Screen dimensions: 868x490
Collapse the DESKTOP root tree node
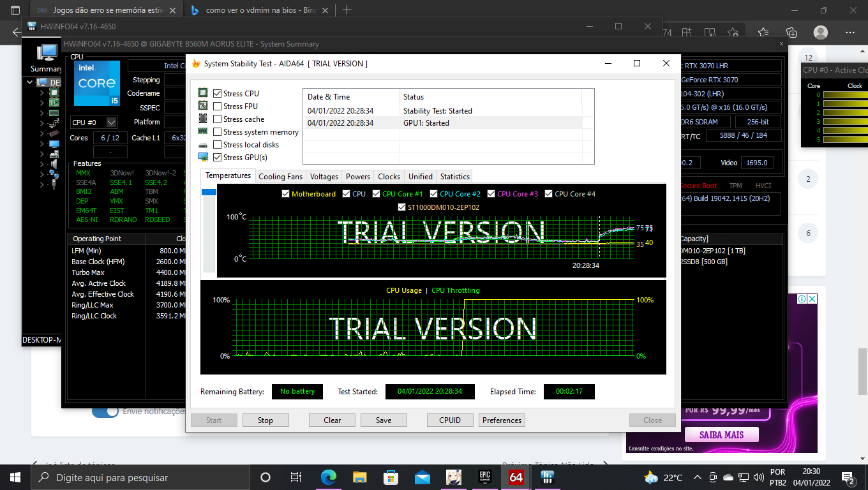click(x=29, y=82)
